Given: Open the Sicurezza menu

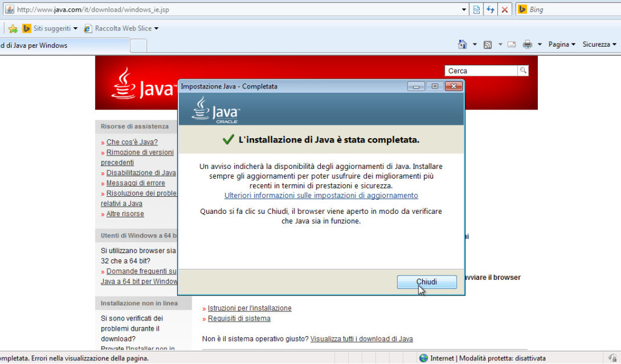Looking at the screenshot, I should tap(599, 44).
